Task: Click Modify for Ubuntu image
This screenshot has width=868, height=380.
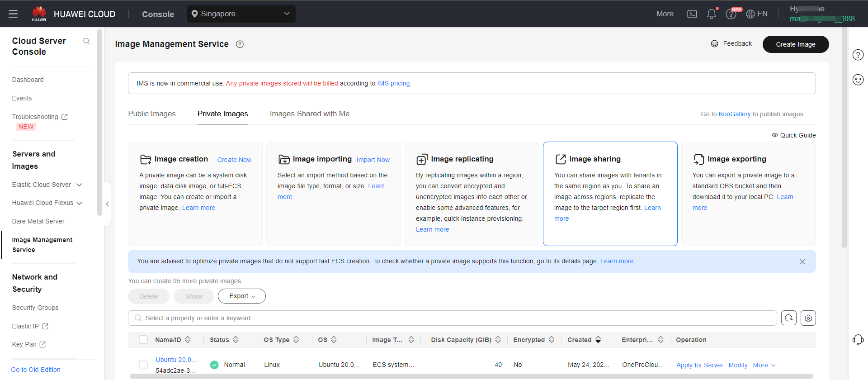Action: click(738, 365)
